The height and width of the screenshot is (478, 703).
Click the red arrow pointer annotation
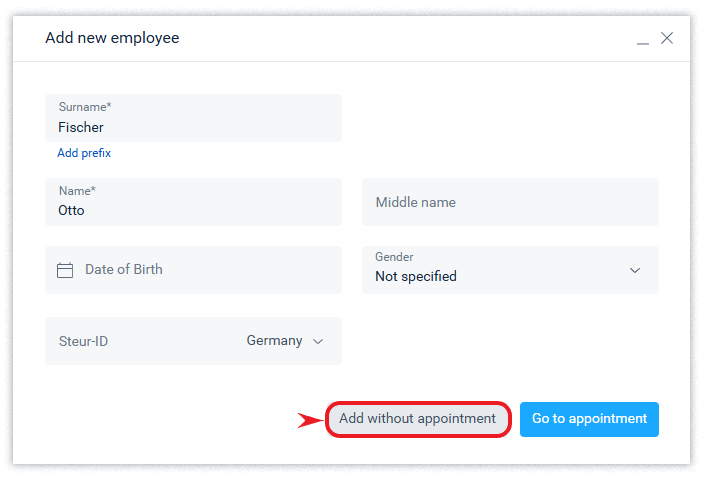(x=309, y=420)
